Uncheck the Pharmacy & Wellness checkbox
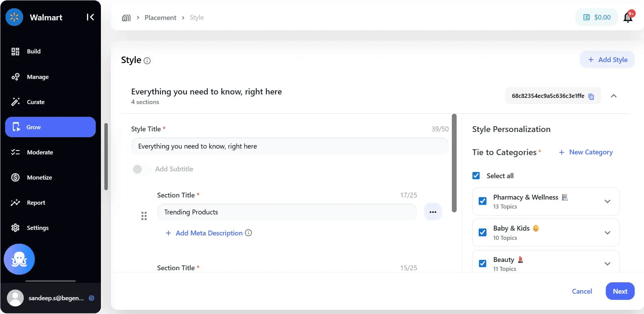 click(x=483, y=201)
